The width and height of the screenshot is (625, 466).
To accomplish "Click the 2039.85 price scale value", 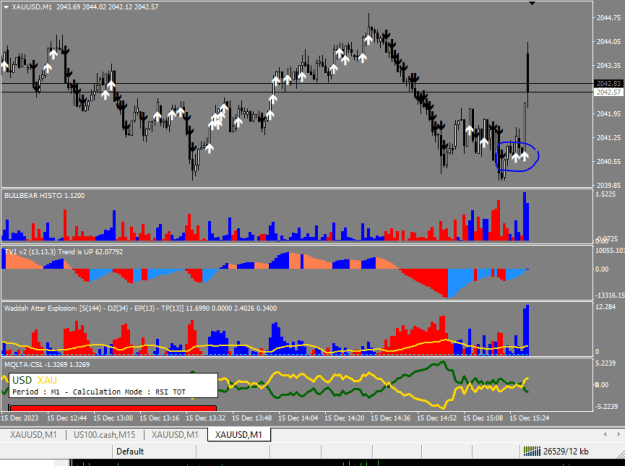I will pos(609,185).
